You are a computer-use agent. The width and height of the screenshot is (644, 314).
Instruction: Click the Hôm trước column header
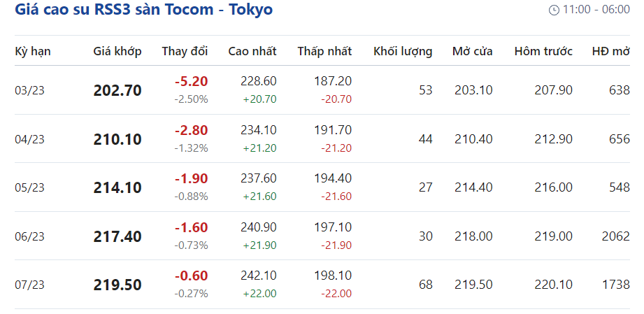[x=543, y=51]
